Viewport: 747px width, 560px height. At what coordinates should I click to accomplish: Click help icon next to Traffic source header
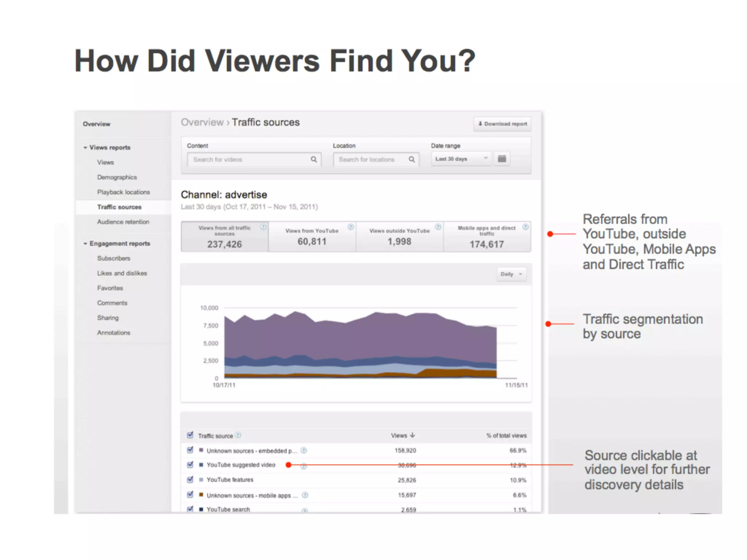pyautogui.click(x=238, y=435)
